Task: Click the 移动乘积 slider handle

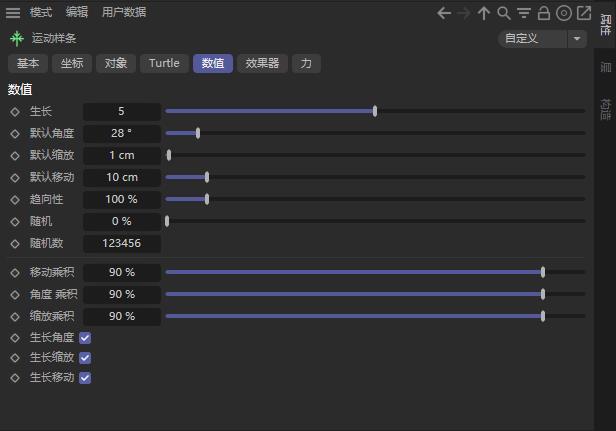Action: 543,272
